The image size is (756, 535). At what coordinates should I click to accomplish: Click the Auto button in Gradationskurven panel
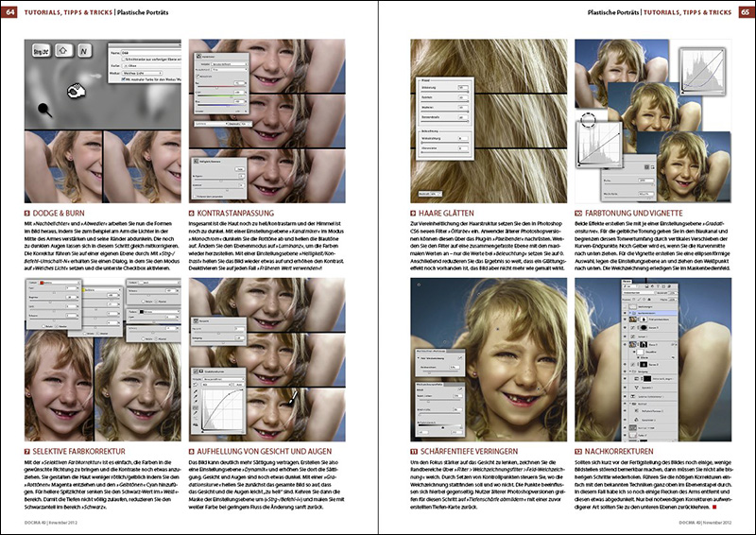(239, 385)
